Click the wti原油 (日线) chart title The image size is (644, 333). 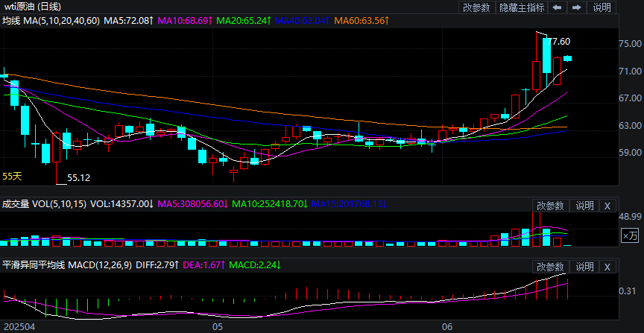(33, 7)
